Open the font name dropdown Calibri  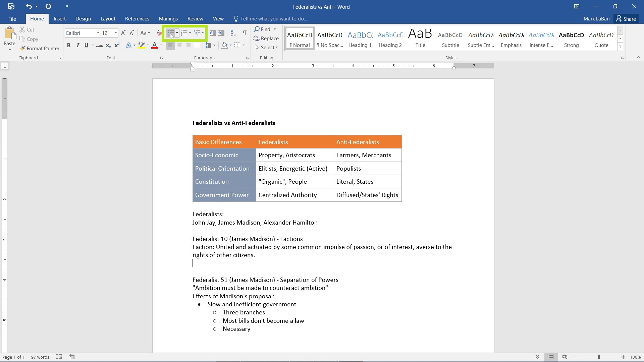tap(98, 33)
